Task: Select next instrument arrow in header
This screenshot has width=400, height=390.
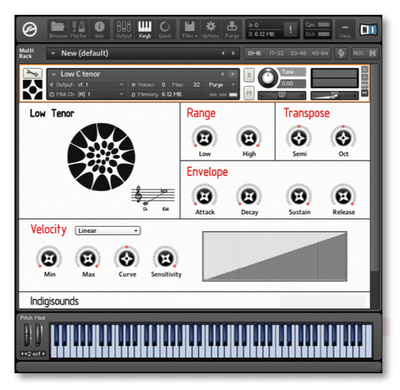Action: 233,74
